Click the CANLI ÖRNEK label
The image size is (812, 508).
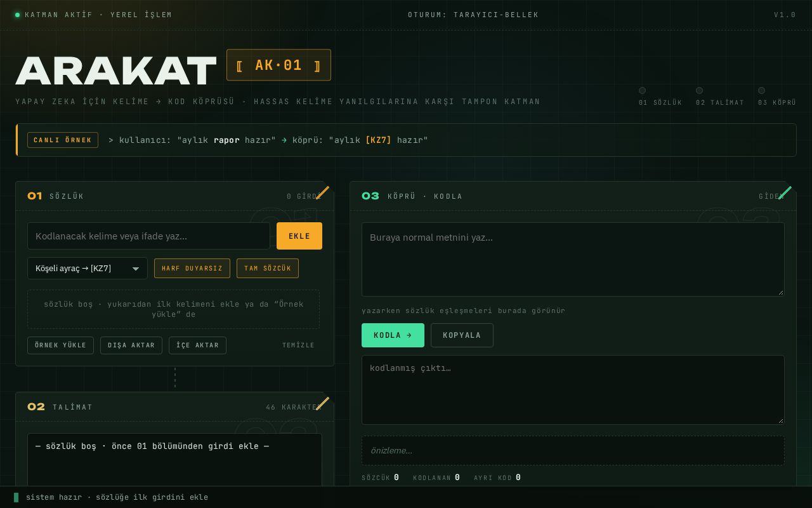(x=63, y=140)
